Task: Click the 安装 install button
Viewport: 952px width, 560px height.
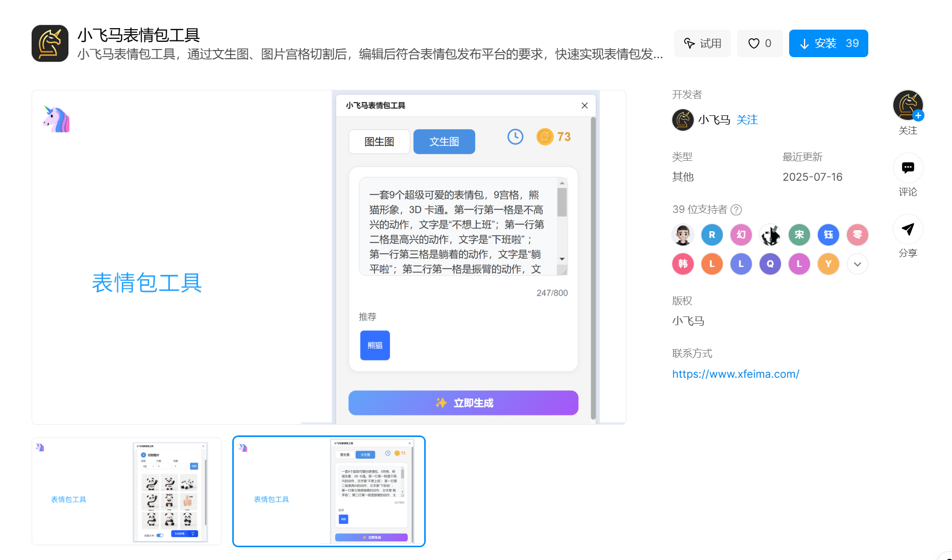Action: (x=828, y=43)
